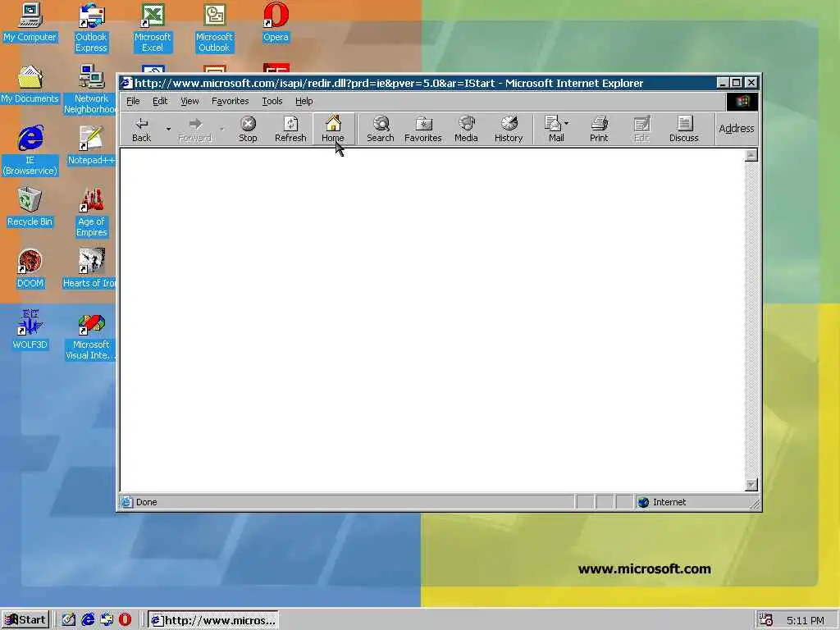840x630 pixels.
Task: Select the DOOM desktop icon
Action: [x=30, y=268]
